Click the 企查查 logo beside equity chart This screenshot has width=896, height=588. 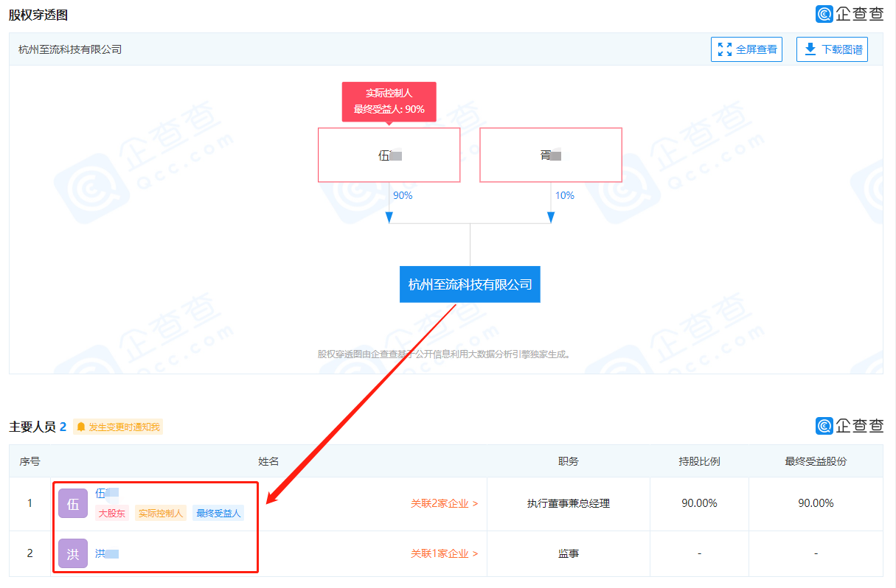[x=849, y=14]
